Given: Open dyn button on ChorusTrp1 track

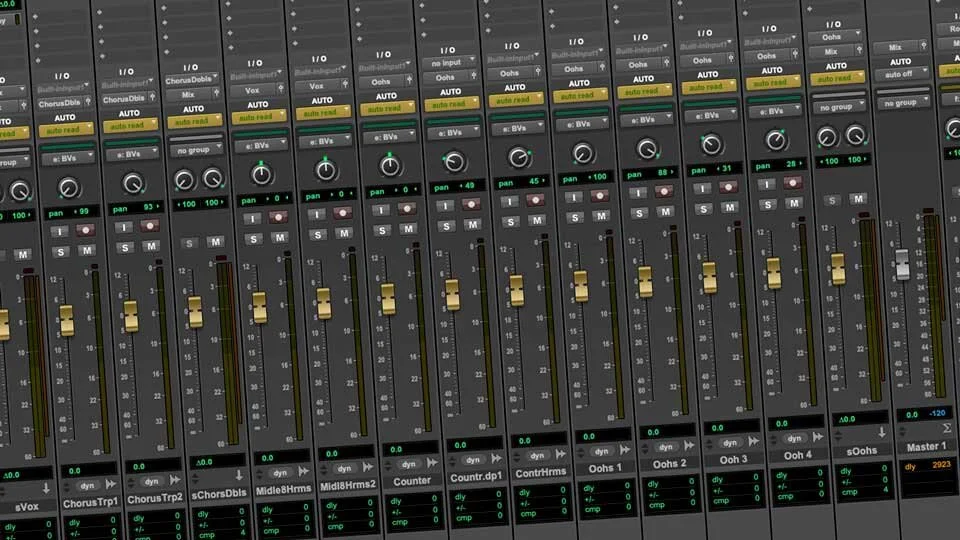Looking at the screenshot, I should pos(88,486).
